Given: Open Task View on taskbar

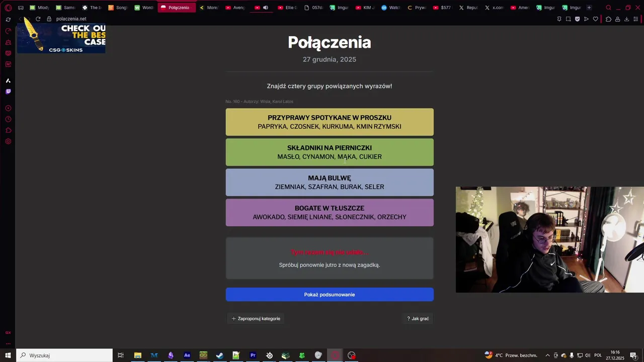Looking at the screenshot, I should [121, 355].
